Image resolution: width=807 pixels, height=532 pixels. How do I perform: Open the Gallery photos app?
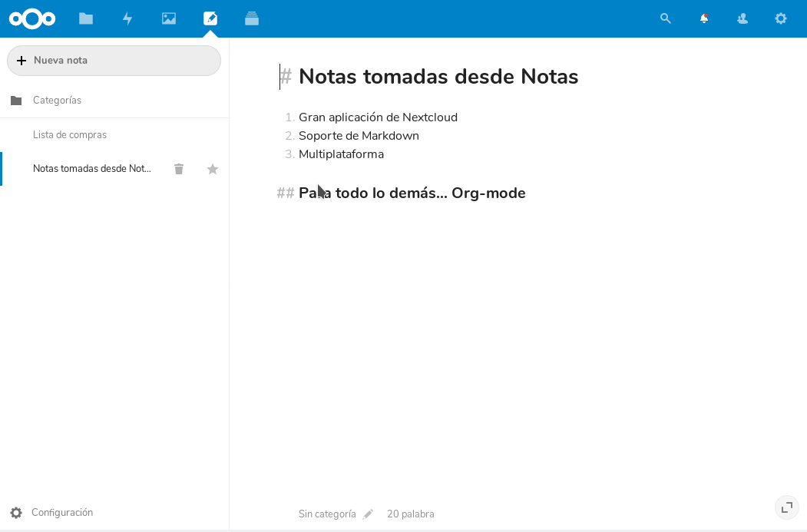(169, 19)
